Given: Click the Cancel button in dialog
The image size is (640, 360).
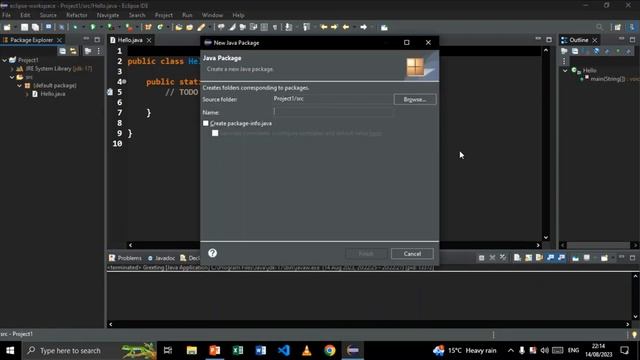Looking at the screenshot, I should pyautogui.click(x=412, y=253).
